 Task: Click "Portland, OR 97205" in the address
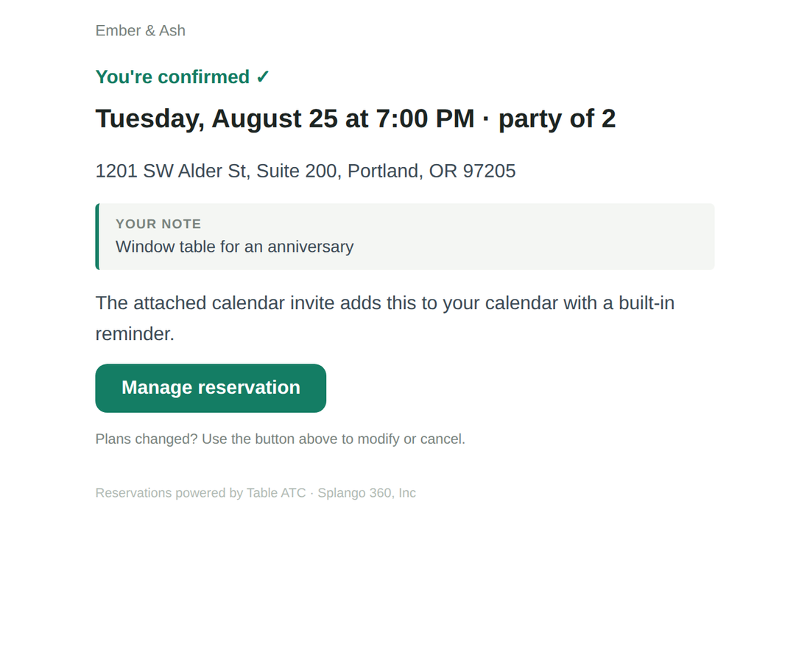(432, 171)
